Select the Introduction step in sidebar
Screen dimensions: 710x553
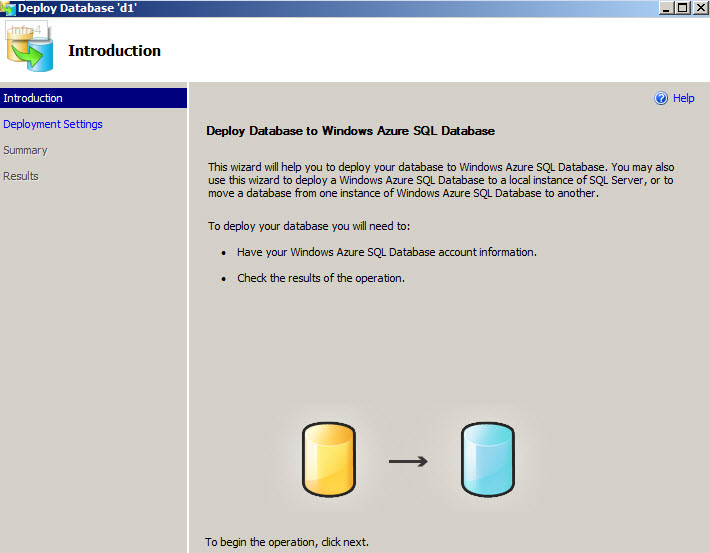[x=93, y=98]
